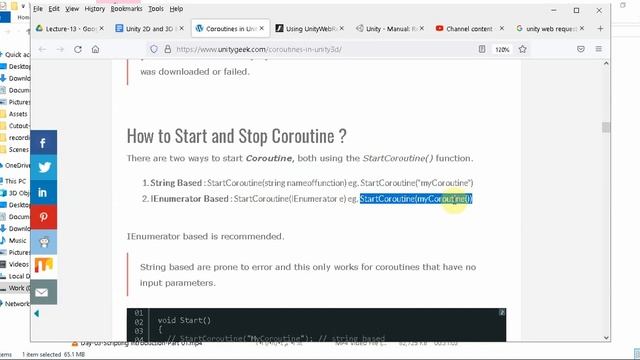Open a new browser tab
The width and height of the screenshot is (640, 360).
pyautogui.click(x=600, y=29)
